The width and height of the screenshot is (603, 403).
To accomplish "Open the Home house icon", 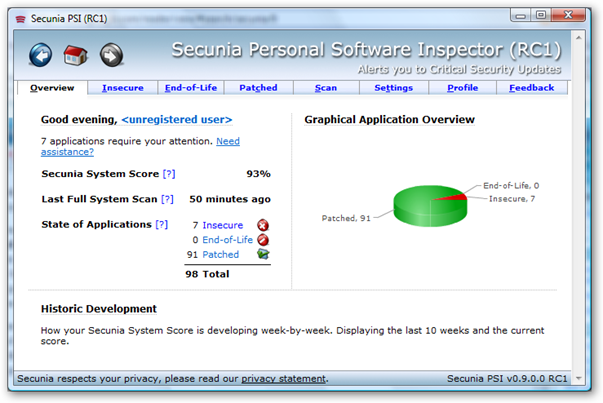I will coord(75,55).
